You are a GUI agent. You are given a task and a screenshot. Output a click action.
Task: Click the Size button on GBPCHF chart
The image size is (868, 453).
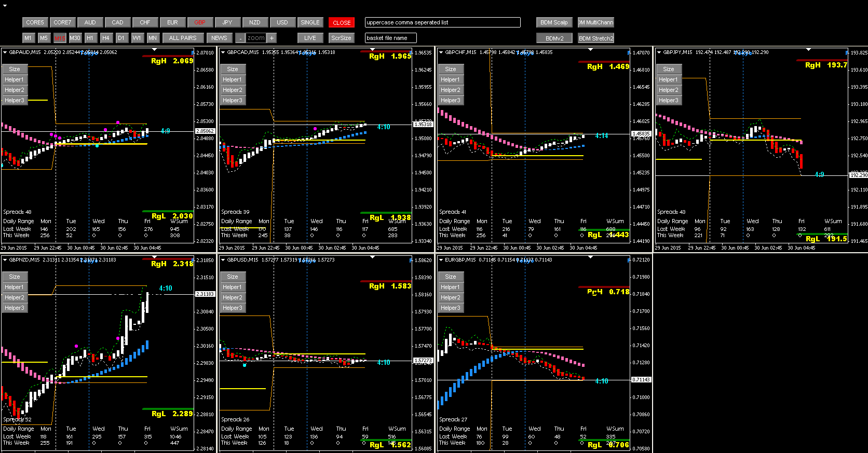tap(451, 69)
